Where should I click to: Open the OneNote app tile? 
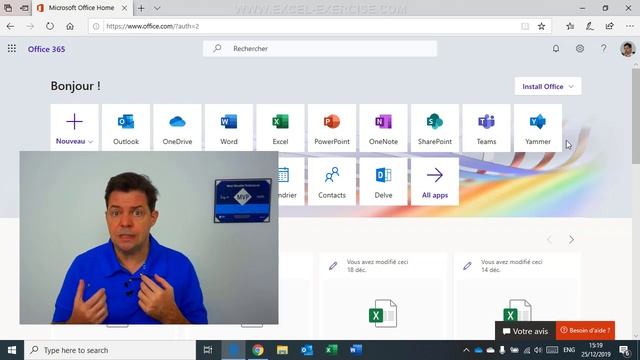point(383,128)
